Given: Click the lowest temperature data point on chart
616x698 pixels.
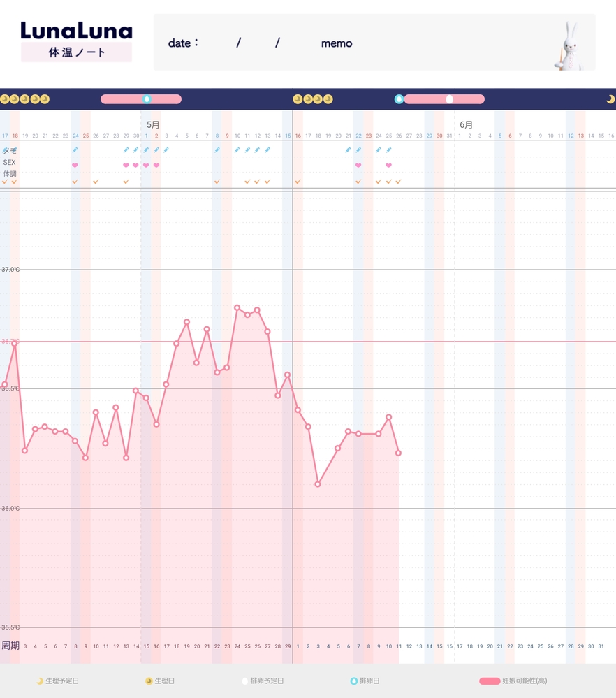Looking at the screenshot, I should [x=318, y=483].
